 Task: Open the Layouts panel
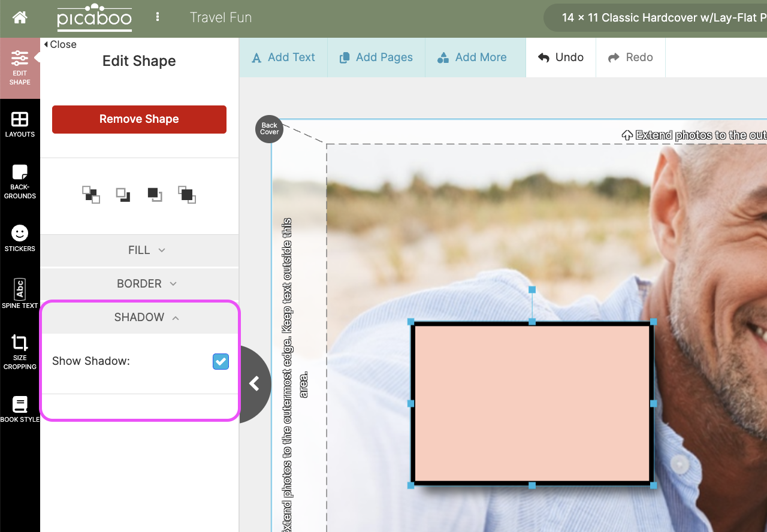tap(20, 125)
